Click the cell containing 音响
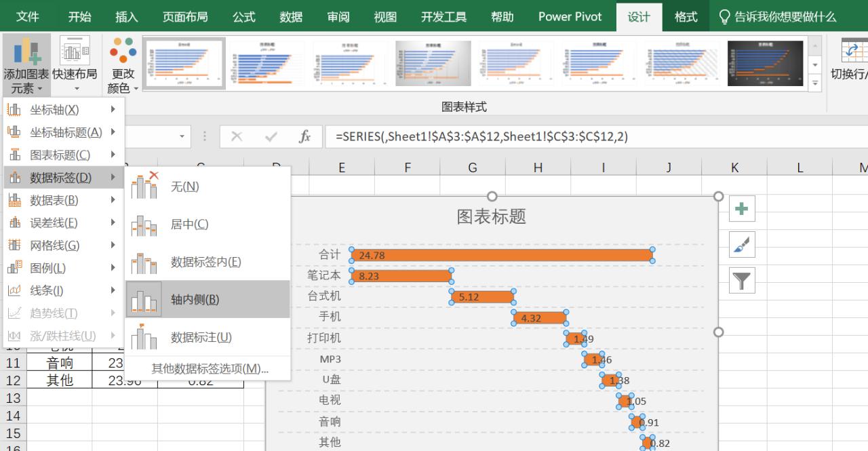The width and height of the screenshot is (868, 451). 59,363
